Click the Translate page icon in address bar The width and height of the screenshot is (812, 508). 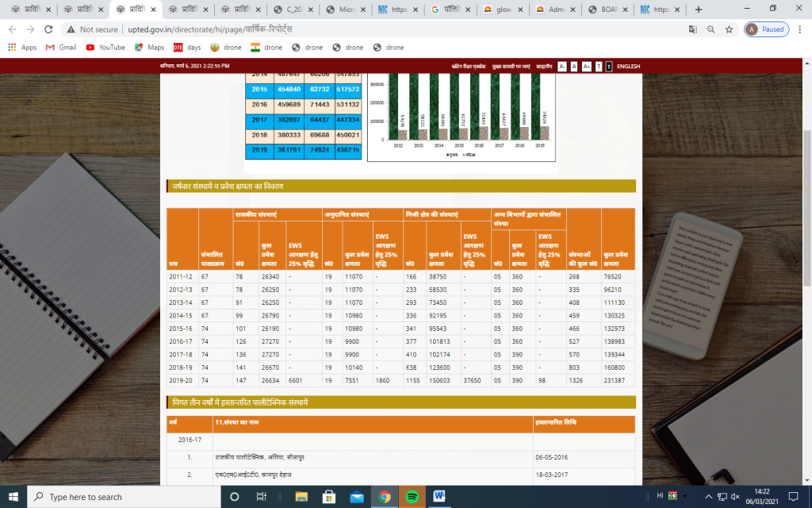tap(693, 29)
